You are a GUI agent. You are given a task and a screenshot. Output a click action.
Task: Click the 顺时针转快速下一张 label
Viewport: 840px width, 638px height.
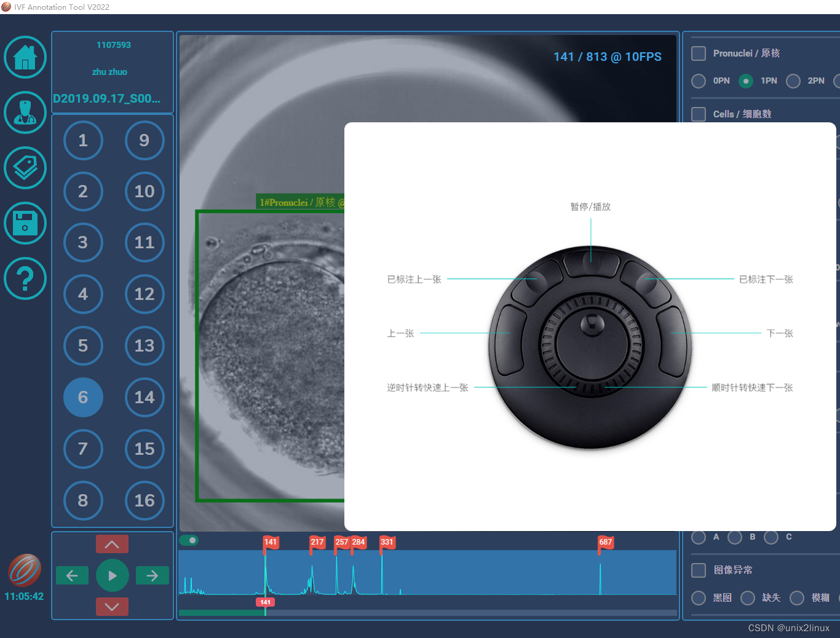coord(753,387)
